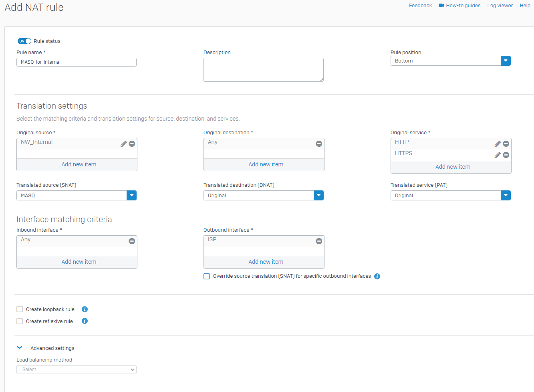Open the Help link

pyautogui.click(x=525, y=6)
